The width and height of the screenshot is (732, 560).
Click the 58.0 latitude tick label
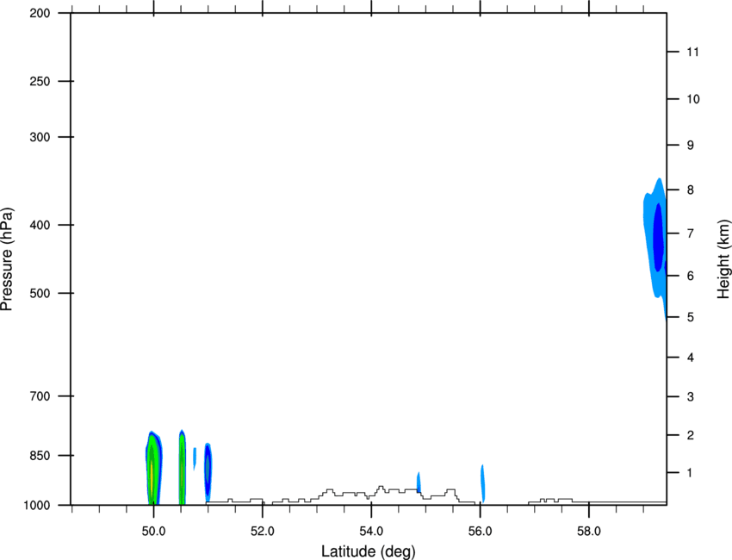point(589,532)
